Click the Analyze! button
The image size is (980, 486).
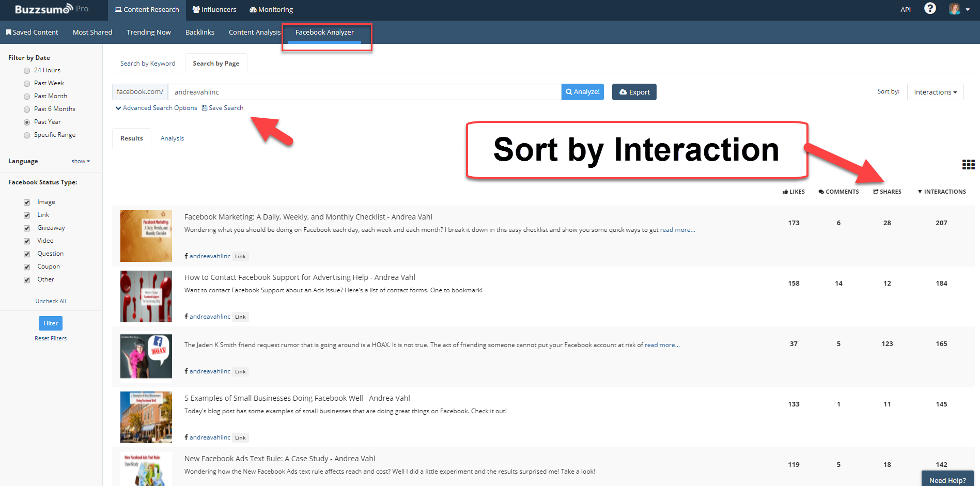click(583, 92)
